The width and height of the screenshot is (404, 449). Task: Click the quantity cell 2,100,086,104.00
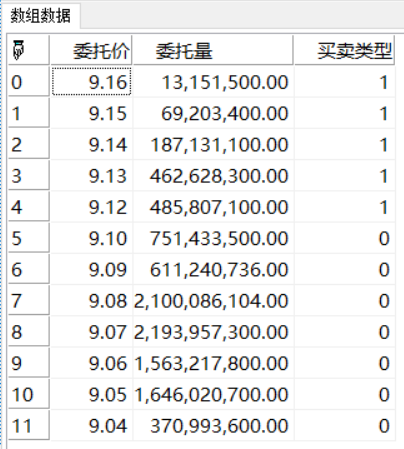[x=213, y=301]
